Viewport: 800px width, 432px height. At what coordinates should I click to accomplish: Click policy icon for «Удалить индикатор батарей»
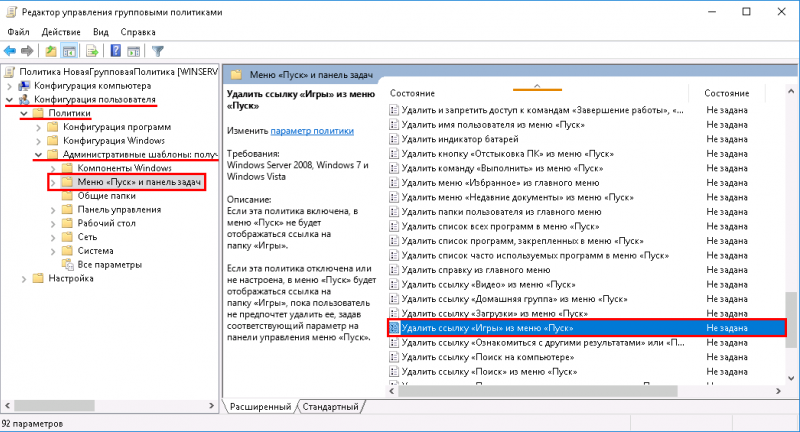(394, 139)
